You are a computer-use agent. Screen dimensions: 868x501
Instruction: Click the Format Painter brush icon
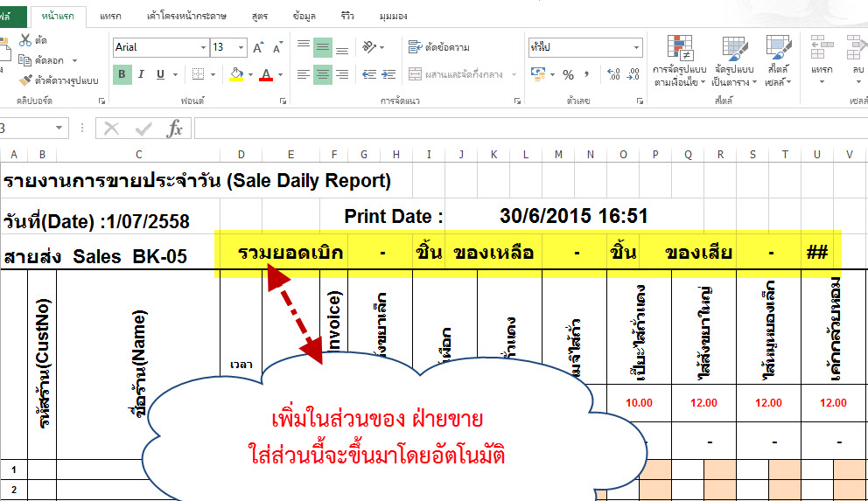25,80
